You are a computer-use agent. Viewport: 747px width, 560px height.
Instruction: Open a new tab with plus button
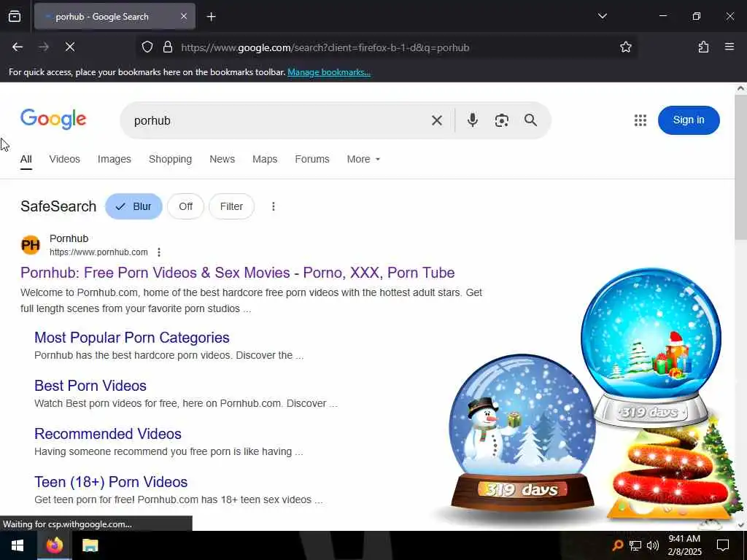pos(211,17)
